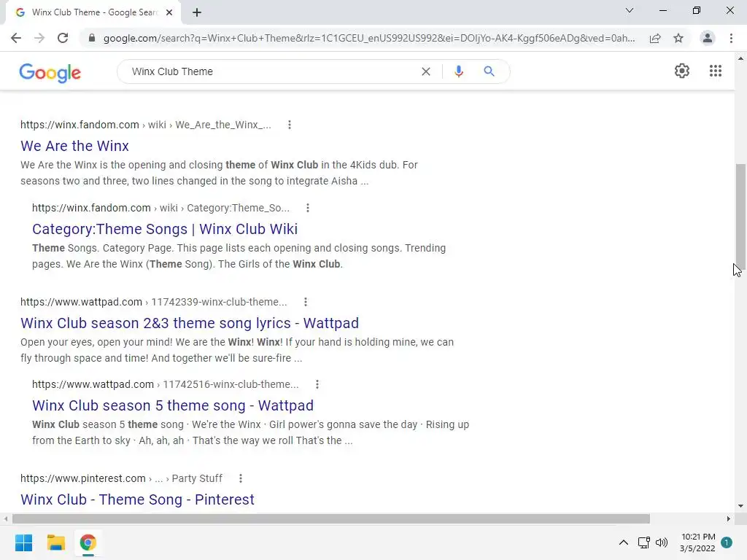The width and height of the screenshot is (747, 560).
Task: Open options for Category:Theme Songs result
Action: [308, 208]
